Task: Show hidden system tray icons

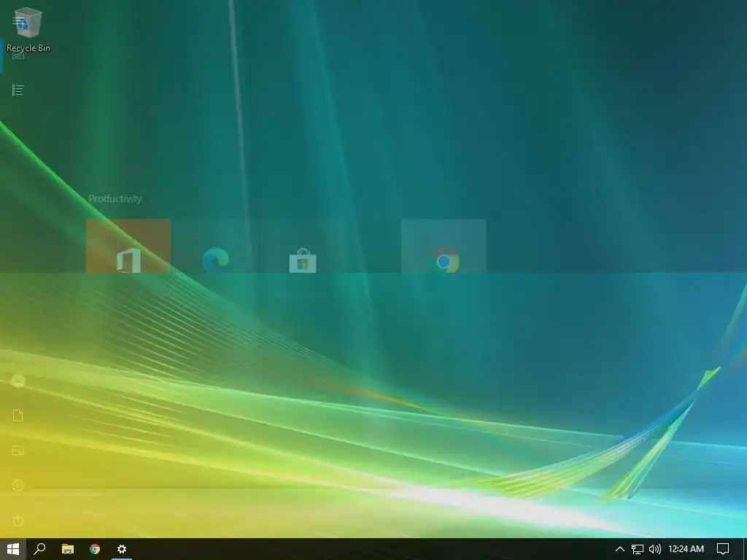Action: (619, 549)
